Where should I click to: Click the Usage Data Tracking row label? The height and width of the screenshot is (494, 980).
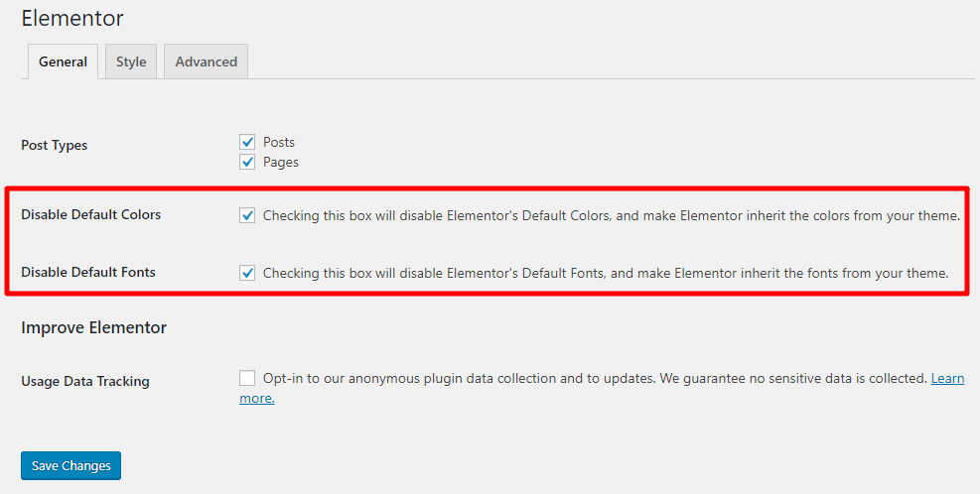85,381
